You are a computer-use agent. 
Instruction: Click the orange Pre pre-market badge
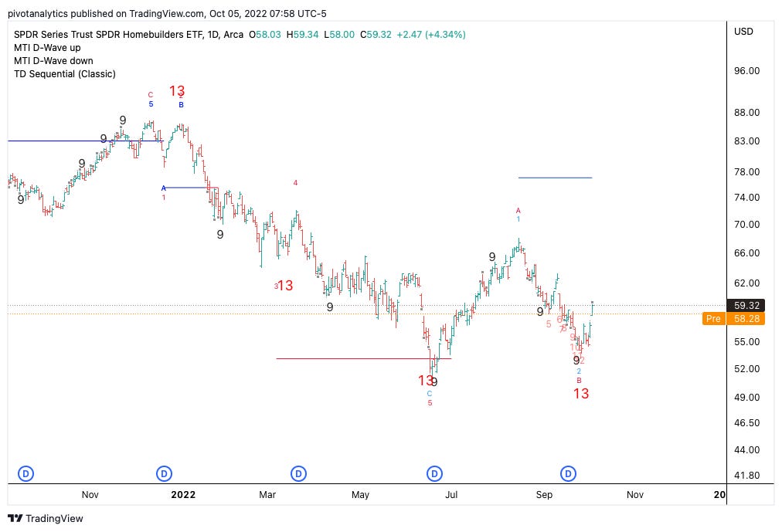coord(713,318)
